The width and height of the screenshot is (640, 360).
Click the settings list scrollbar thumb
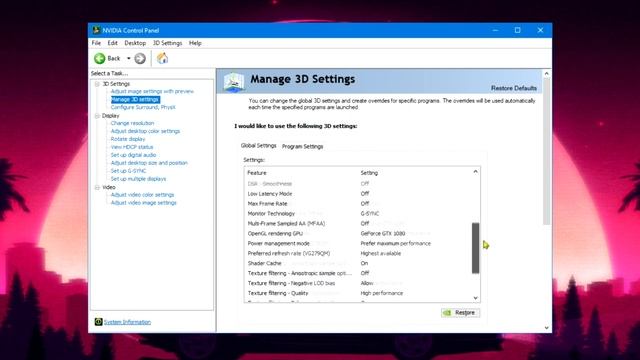(476, 248)
